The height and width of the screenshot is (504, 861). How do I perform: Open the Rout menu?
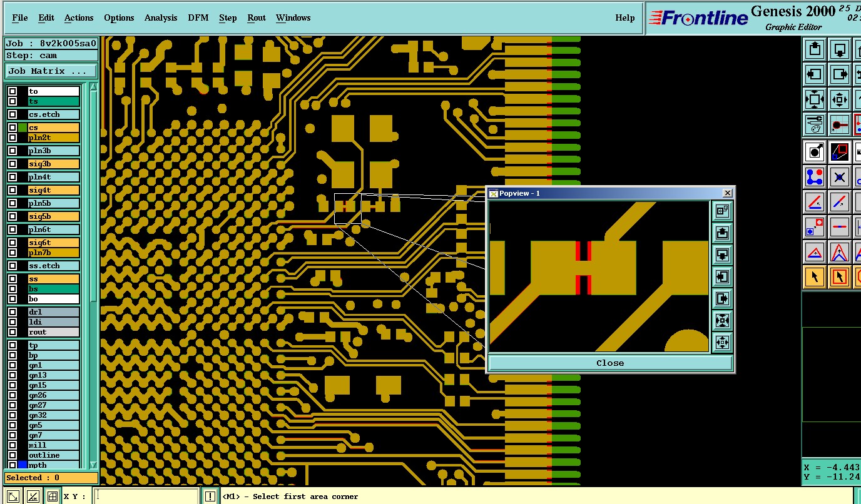click(x=257, y=18)
